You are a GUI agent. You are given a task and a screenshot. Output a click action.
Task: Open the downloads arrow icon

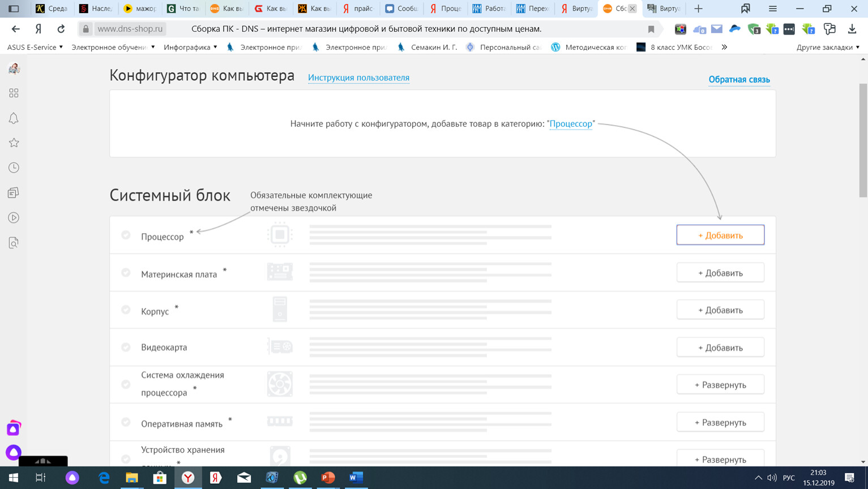click(852, 29)
